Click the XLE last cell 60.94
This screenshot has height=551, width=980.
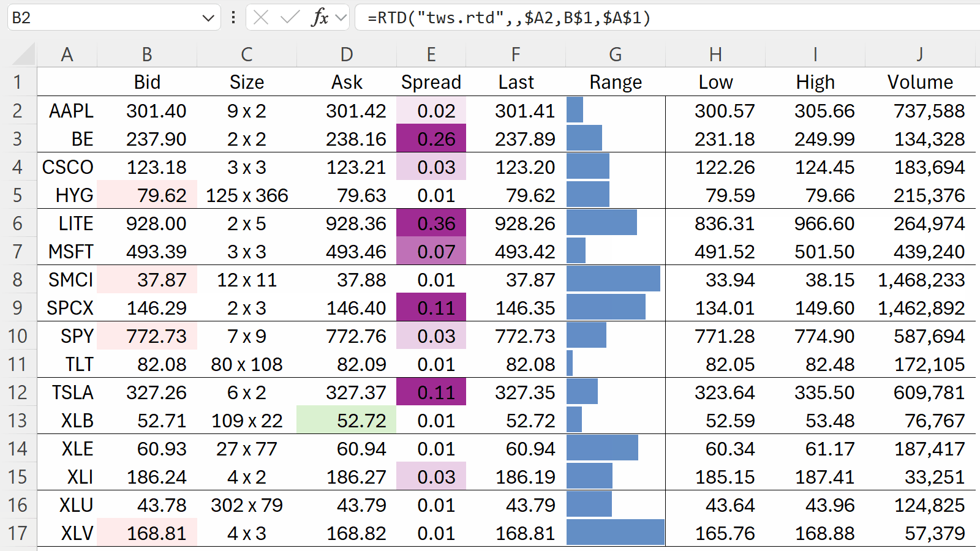516,448
